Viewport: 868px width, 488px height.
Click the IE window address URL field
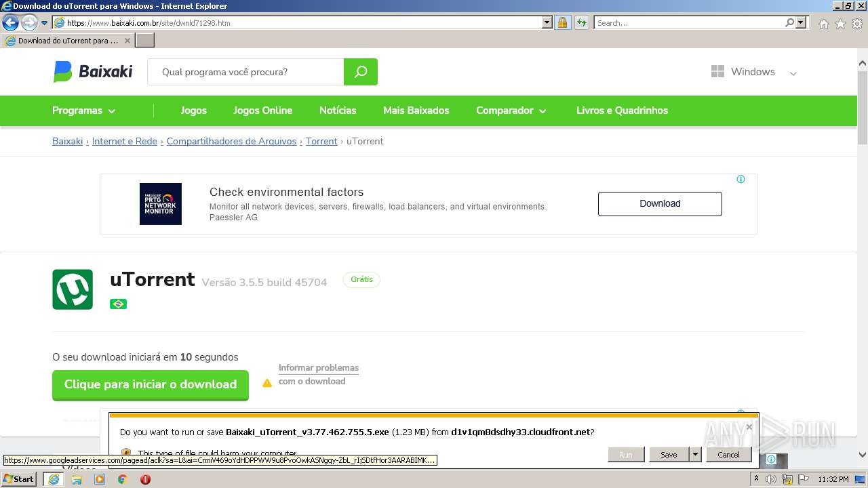click(x=304, y=23)
